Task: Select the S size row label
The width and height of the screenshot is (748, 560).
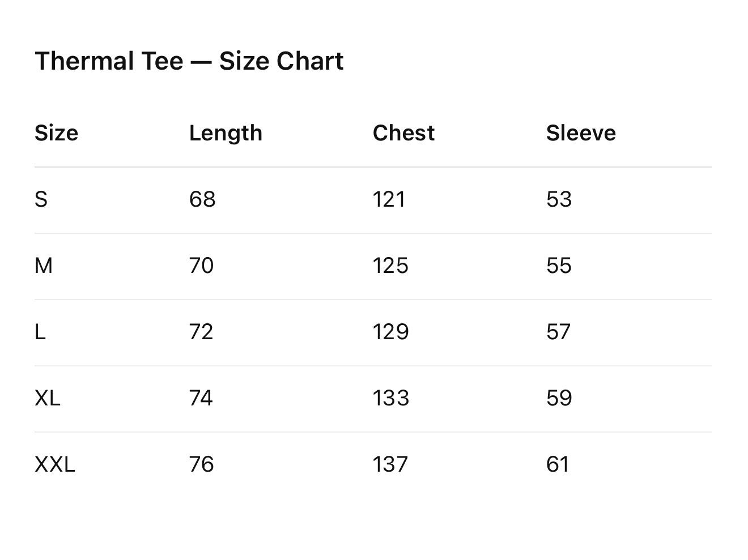Action: pyautogui.click(x=41, y=199)
